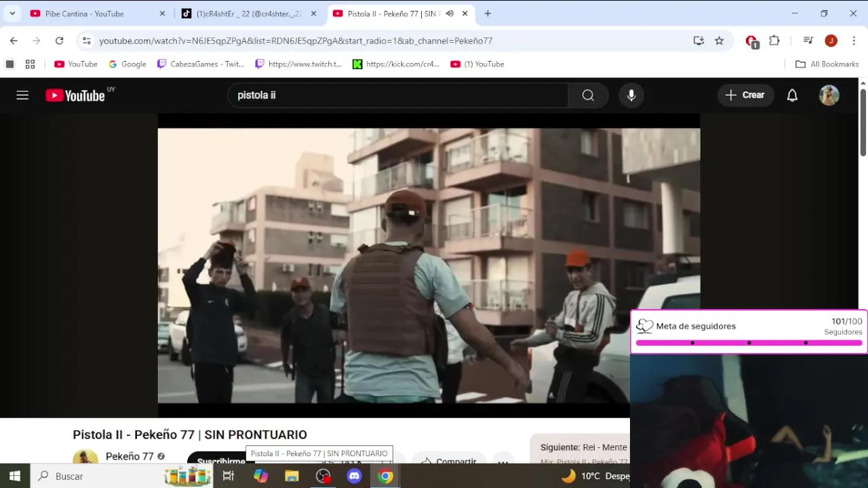Bookmark this page with the star
The width and height of the screenshot is (868, 488).
click(x=719, y=41)
